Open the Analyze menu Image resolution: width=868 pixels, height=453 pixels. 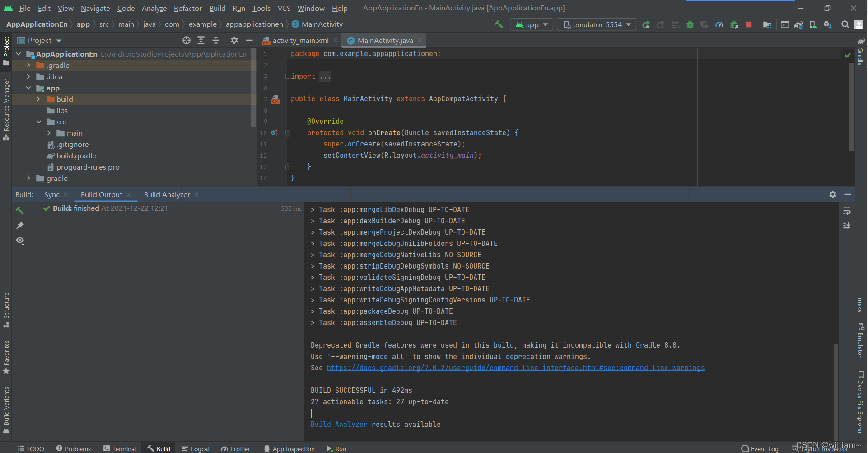coord(154,8)
